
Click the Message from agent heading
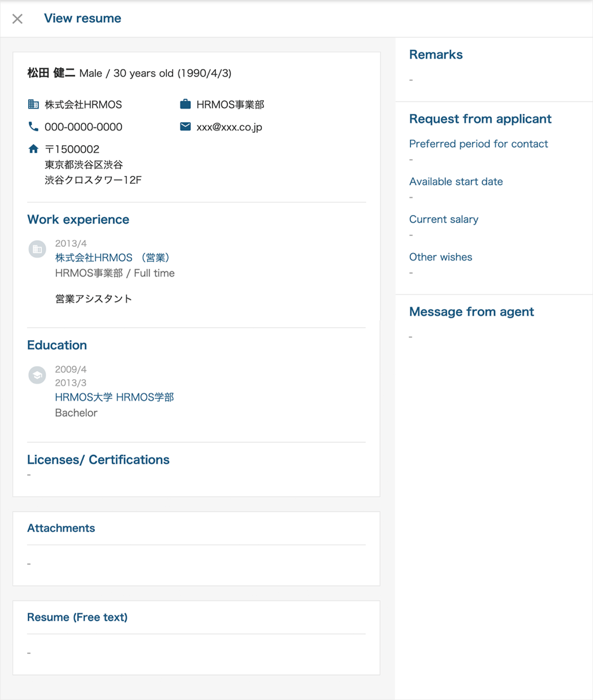pos(472,312)
